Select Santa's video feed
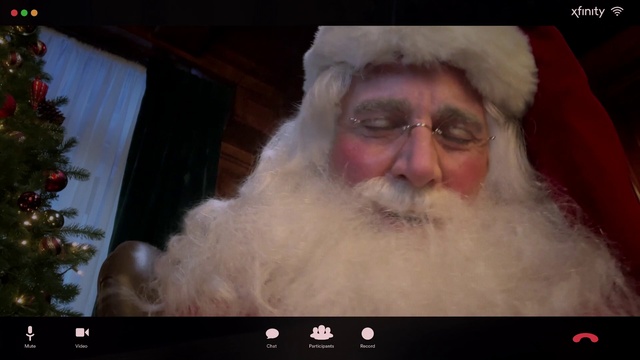Image resolution: width=640 pixels, height=360 pixels. [320, 171]
